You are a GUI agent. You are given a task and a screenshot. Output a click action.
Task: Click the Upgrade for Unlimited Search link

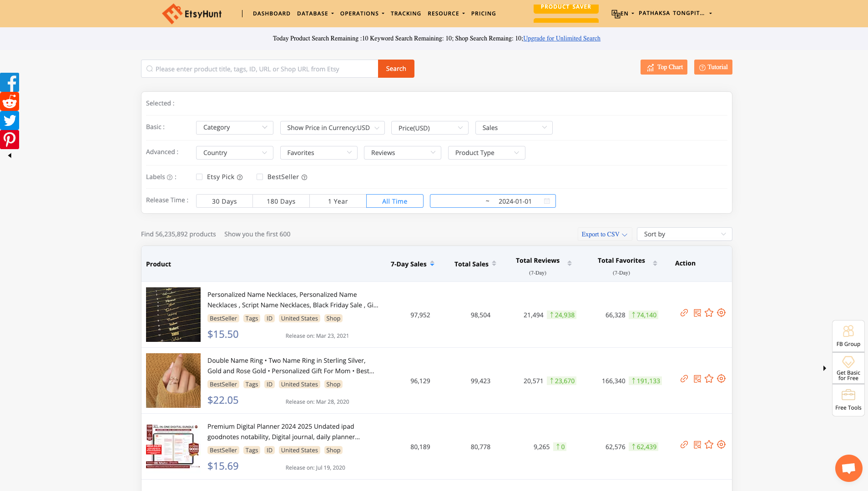[561, 38]
